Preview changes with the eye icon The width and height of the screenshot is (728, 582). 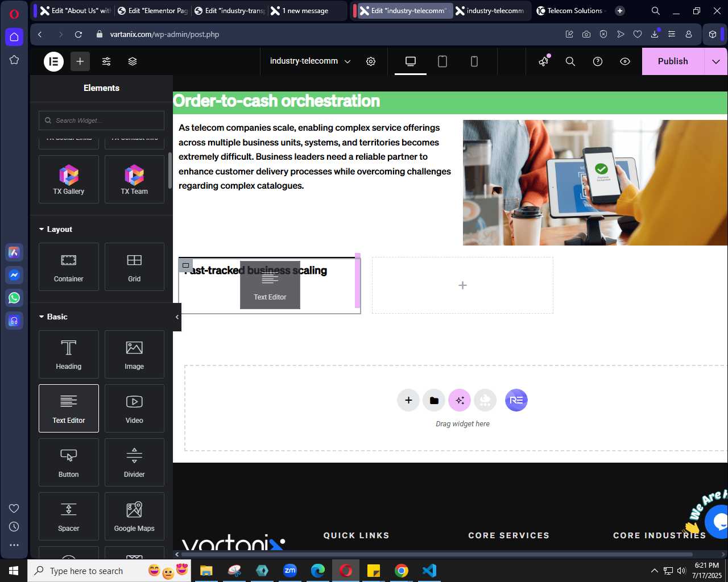625,61
